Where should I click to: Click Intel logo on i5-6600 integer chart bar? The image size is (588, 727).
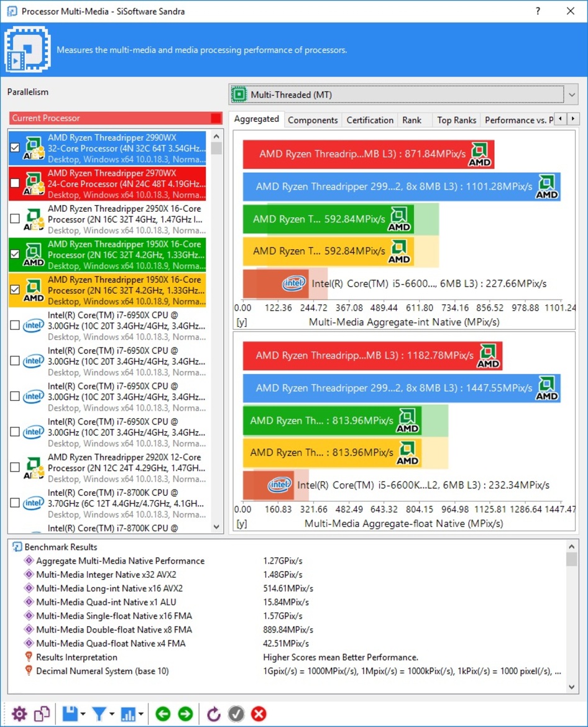[x=294, y=283]
